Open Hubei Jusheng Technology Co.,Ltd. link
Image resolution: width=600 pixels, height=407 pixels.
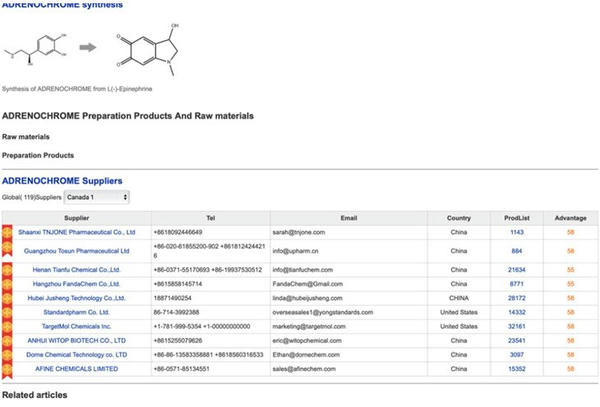(77, 298)
